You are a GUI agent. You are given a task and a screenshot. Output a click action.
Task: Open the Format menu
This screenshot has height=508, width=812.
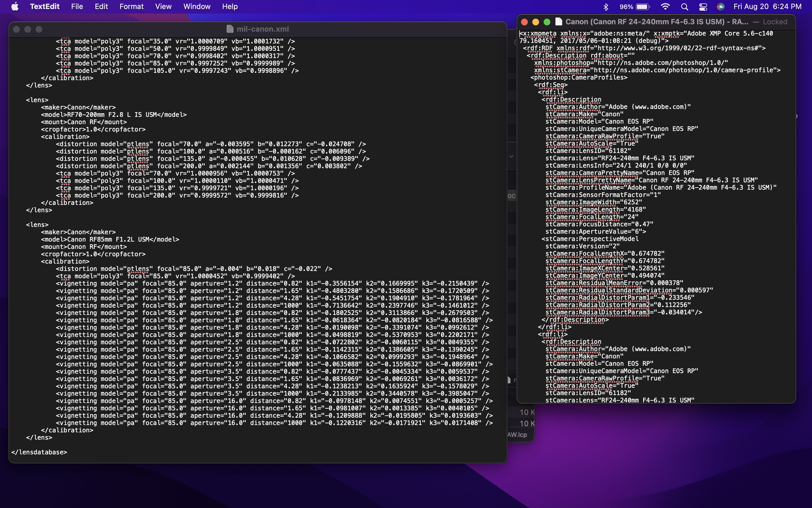[x=132, y=6]
